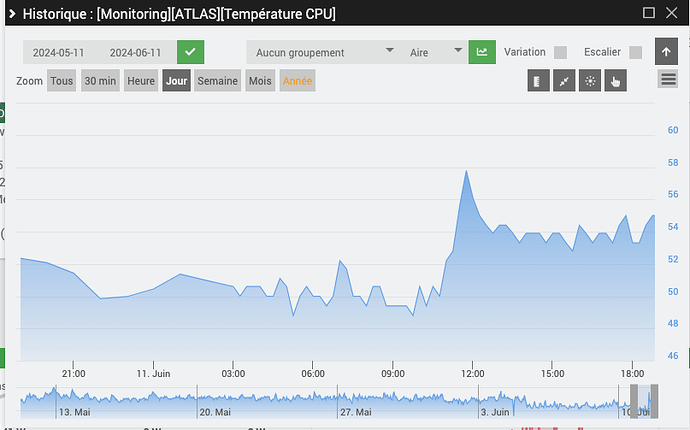Click the left navigator range handle

click(634, 401)
